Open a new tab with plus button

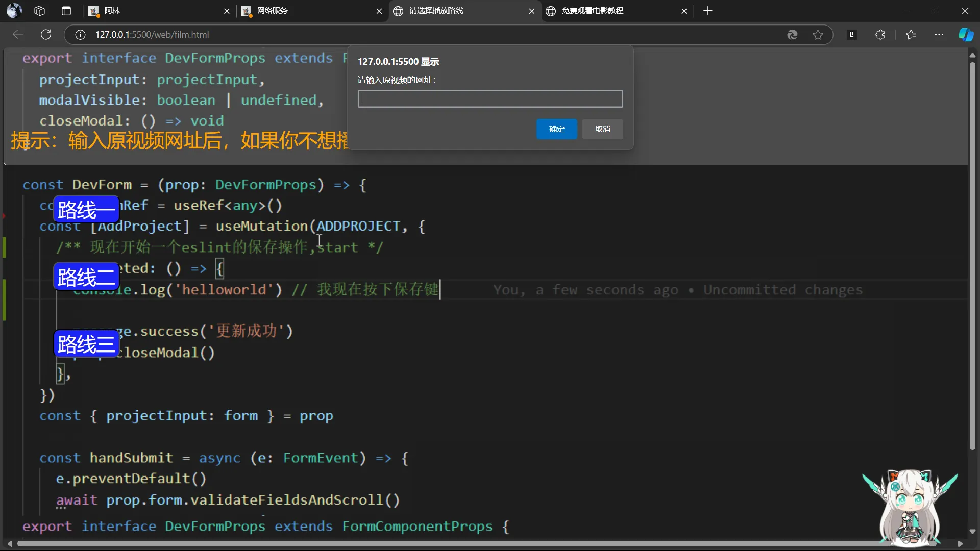(x=707, y=11)
